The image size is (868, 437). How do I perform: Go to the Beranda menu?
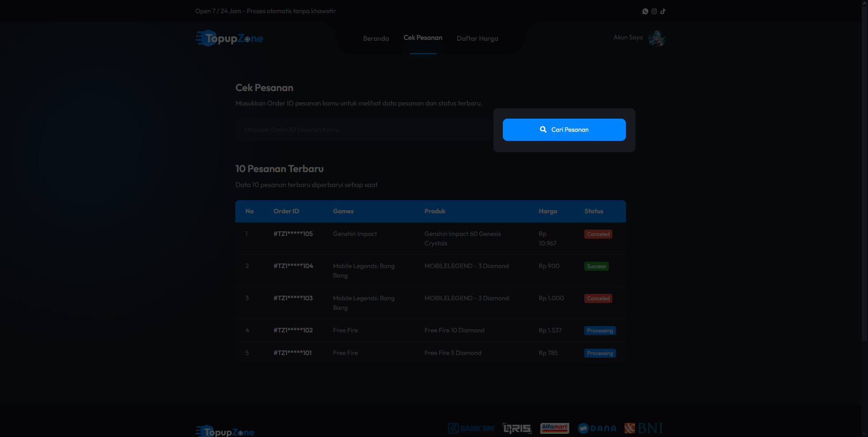click(x=376, y=38)
